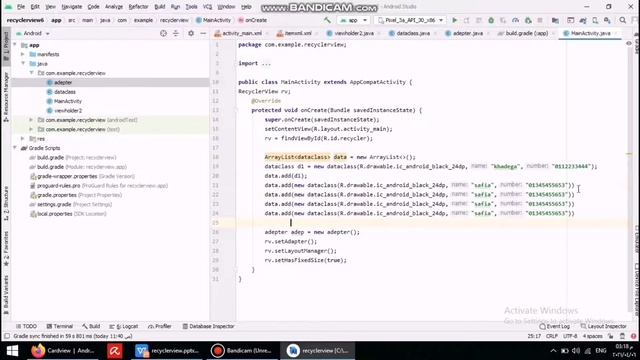Start debugging with the bug icon

pos(491,20)
